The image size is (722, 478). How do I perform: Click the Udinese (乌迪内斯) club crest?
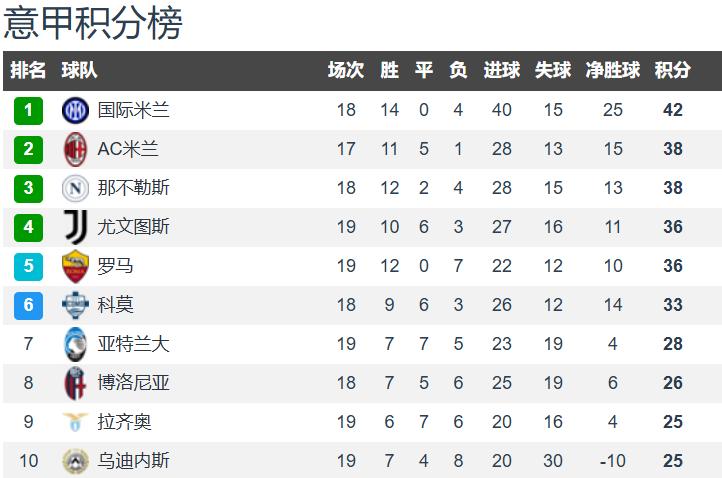click(x=75, y=461)
